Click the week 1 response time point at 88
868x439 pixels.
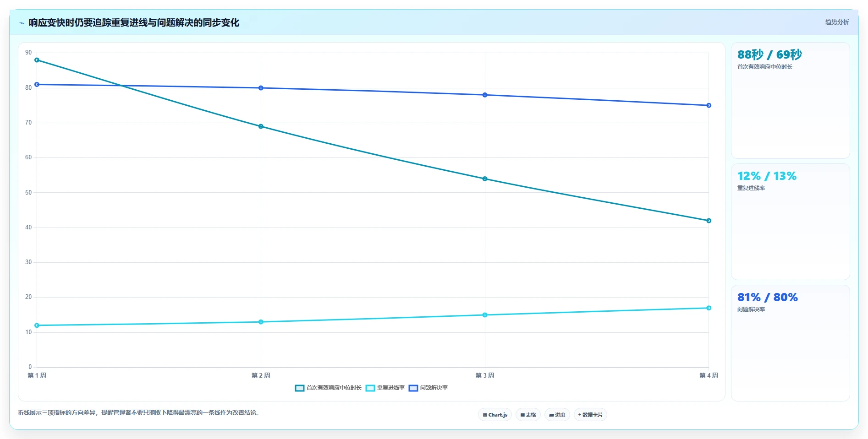pyautogui.click(x=37, y=60)
